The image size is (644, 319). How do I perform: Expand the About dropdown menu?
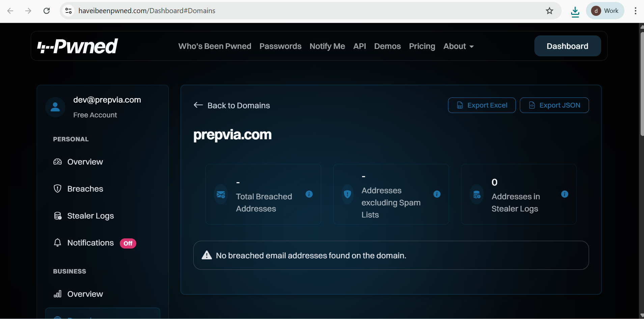point(459,46)
